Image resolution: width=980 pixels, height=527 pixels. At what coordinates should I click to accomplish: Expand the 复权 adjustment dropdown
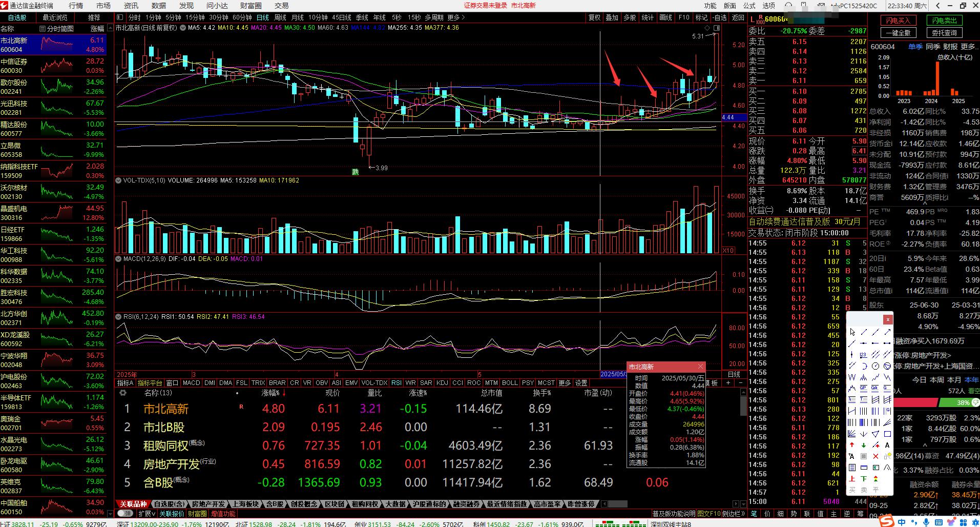coord(594,17)
